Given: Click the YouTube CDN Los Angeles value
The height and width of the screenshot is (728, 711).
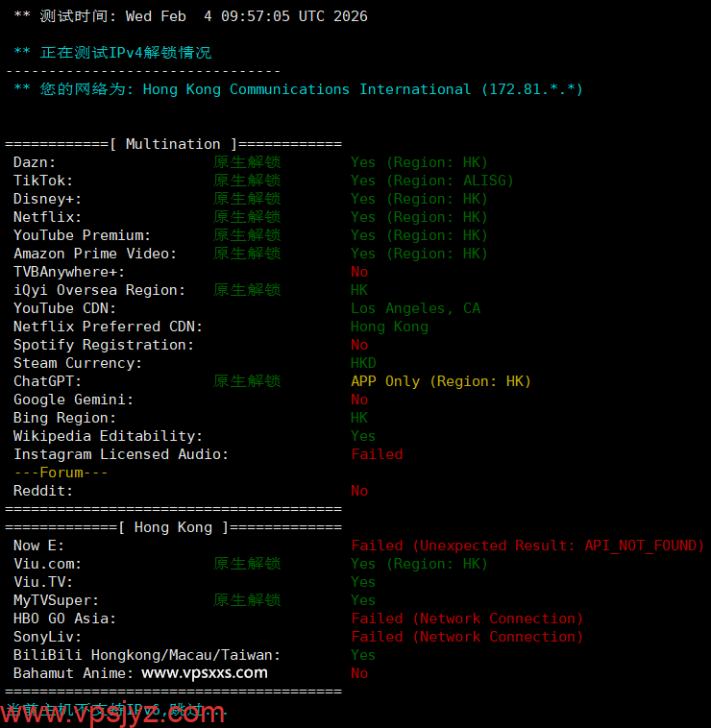Looking at the screenshot, I should click(x=415, y=308).
